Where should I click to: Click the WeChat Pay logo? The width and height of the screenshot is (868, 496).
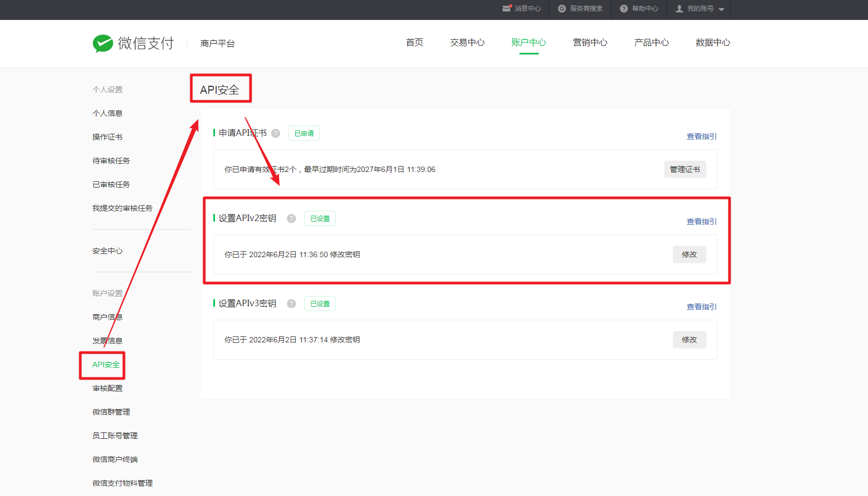coord(133,43)
